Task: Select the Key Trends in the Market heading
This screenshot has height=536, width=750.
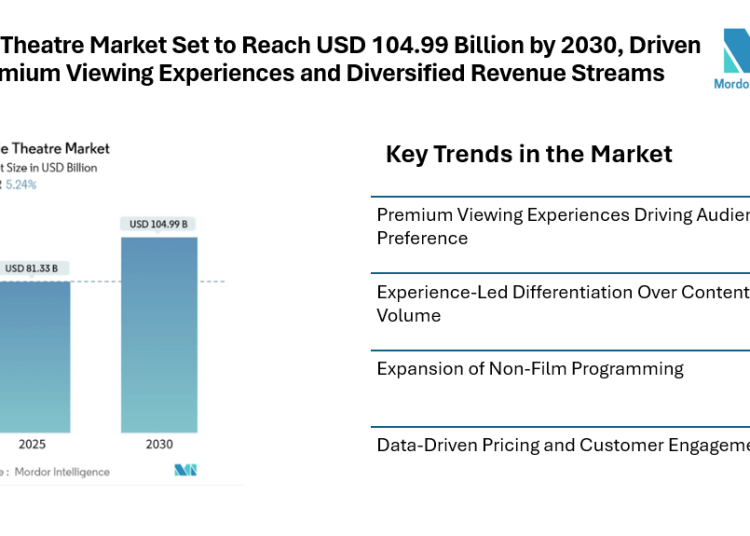Action: coord(529,154)
